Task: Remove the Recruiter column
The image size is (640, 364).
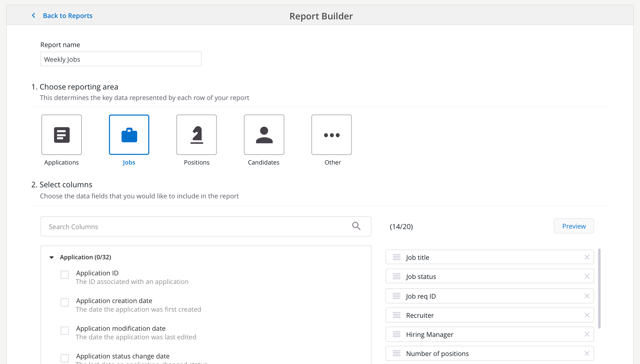Action: click(587, 315)
